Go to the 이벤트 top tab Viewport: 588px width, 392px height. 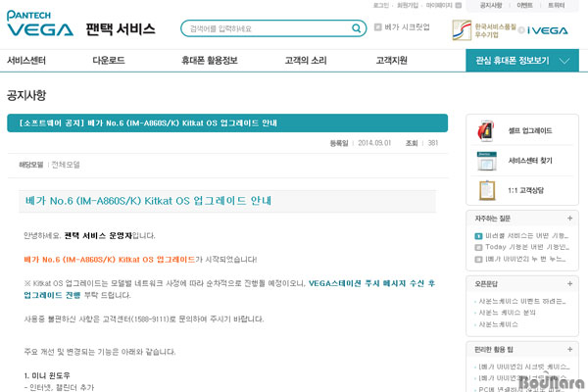pos(524,5)
